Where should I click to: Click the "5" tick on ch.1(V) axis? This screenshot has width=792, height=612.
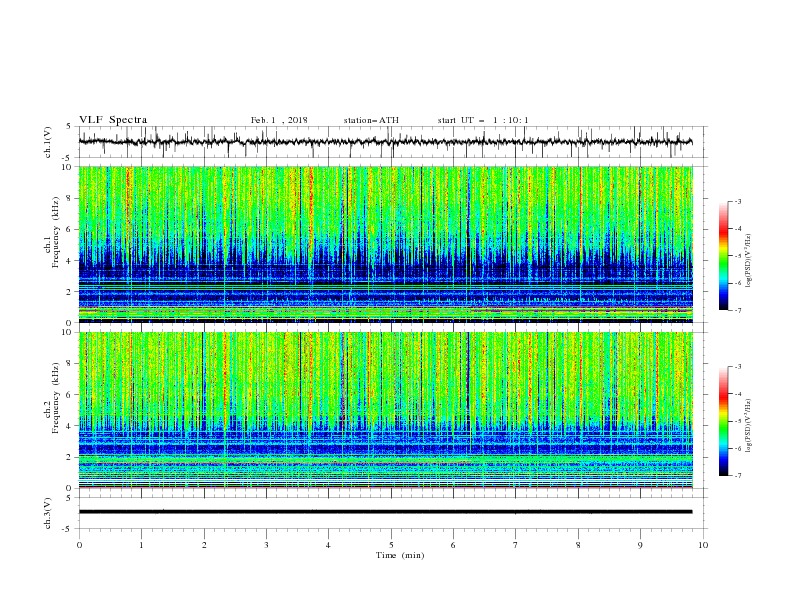click(69, 126)
